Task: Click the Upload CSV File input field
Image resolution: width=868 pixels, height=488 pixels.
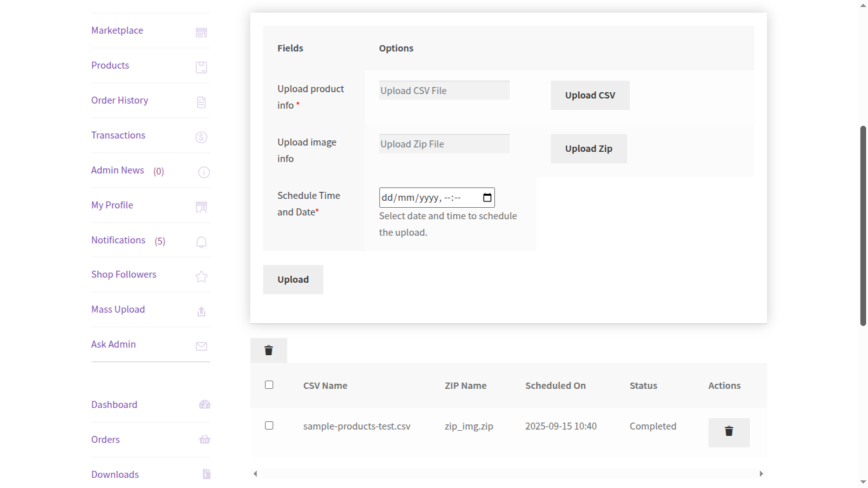Action: (444, 90)
